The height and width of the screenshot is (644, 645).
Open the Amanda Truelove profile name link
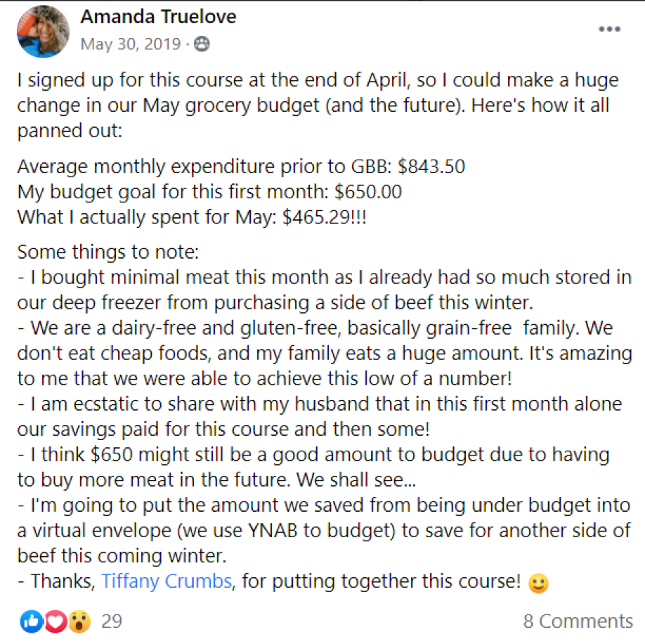[158, 17]
